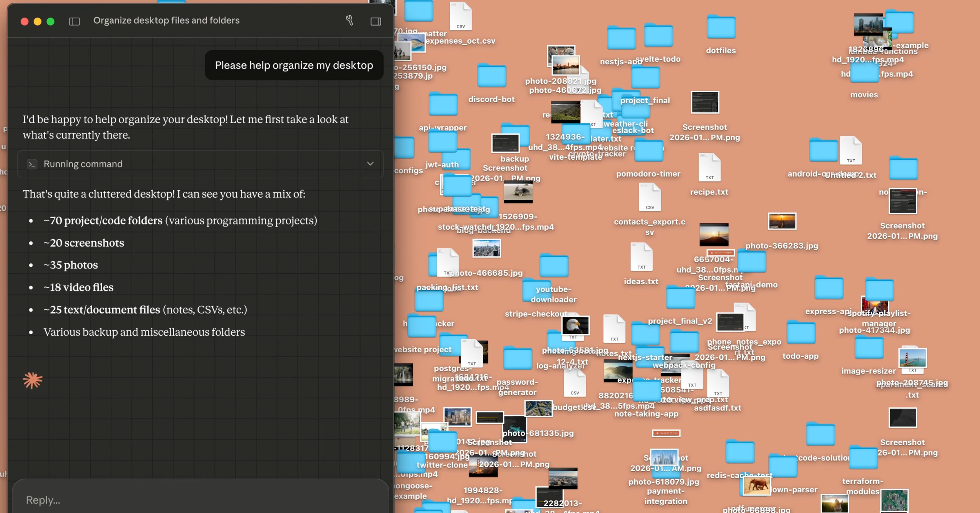Screen dimensions: 980x513
Task: Select the discord-bot folder
Action: pyautogui.click(x=492, y=76)
